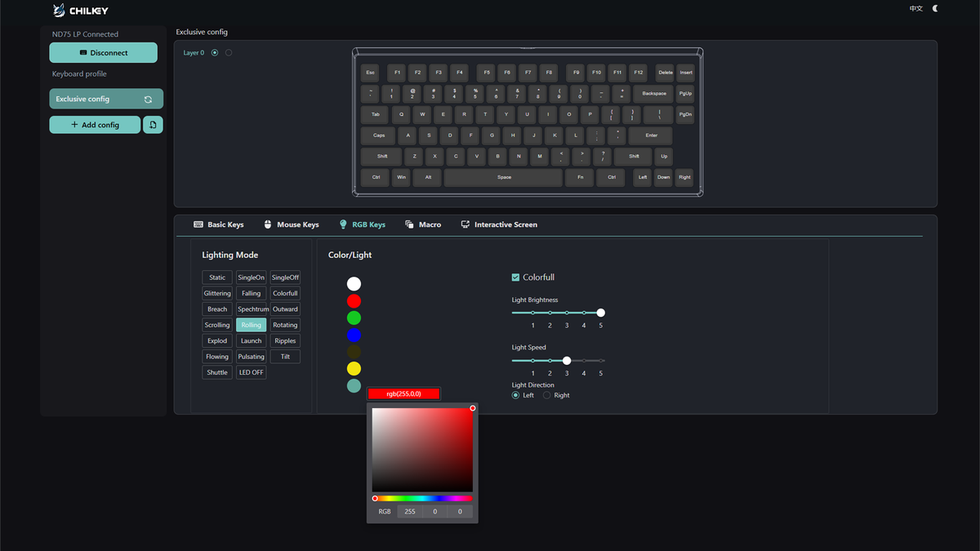The image size is (980, 551).
Task: Open the Interactive Screen tab
Action: pyautogui.click(x=499, y=224)
